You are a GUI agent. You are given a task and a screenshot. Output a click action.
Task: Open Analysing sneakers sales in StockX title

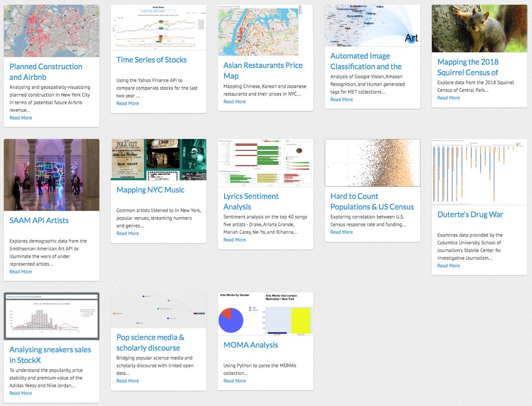[x=50, y=355]
